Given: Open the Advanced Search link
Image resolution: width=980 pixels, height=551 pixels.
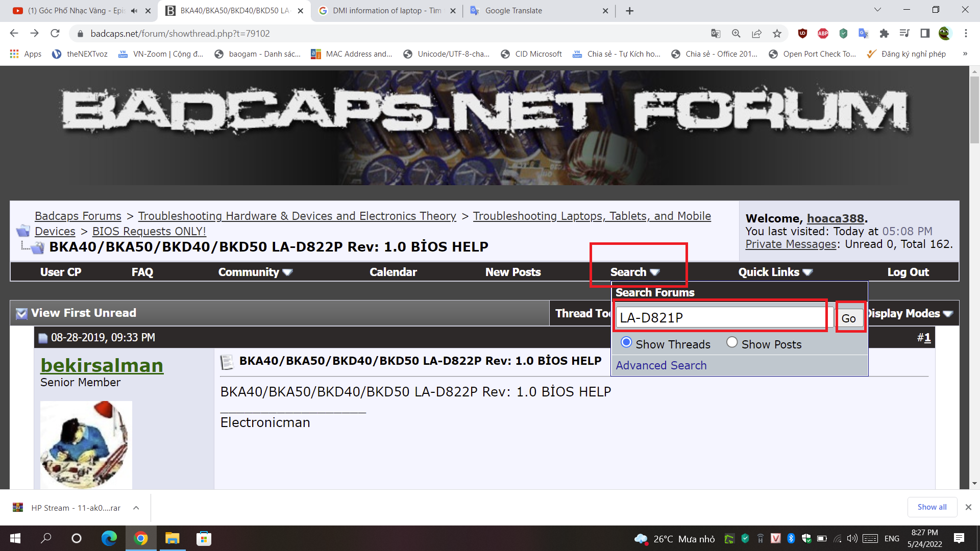Looking at the screenshot, I should (x=661, y=365).
